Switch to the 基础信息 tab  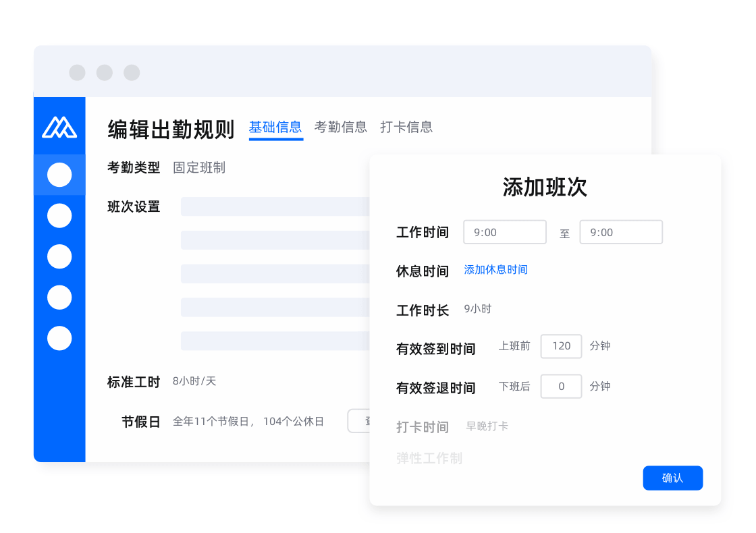point(275,127)
